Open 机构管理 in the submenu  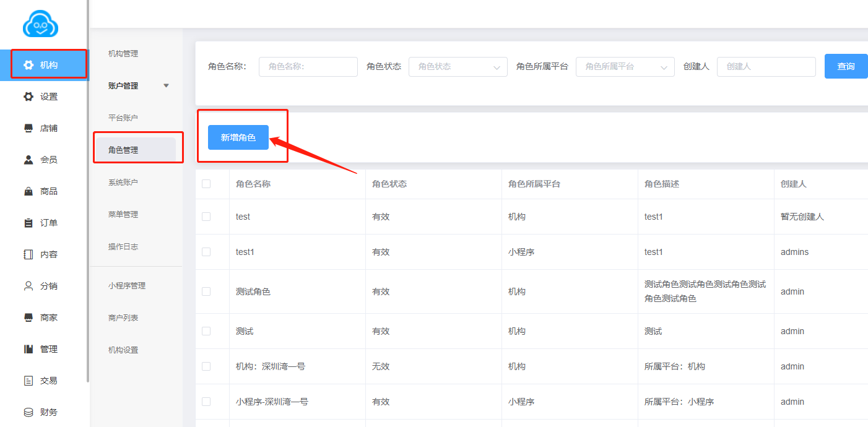[x=123, y=54]
